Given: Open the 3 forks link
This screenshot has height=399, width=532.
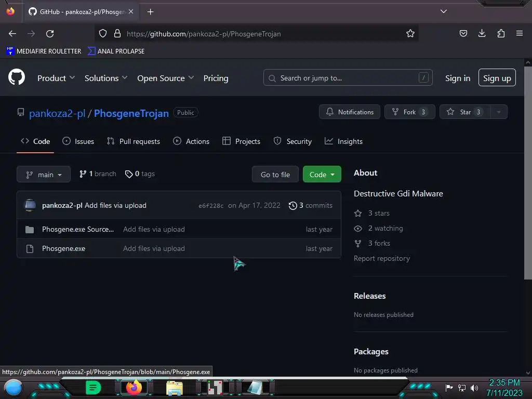Looking at the screenshot, I should click(x=372, y=243).
